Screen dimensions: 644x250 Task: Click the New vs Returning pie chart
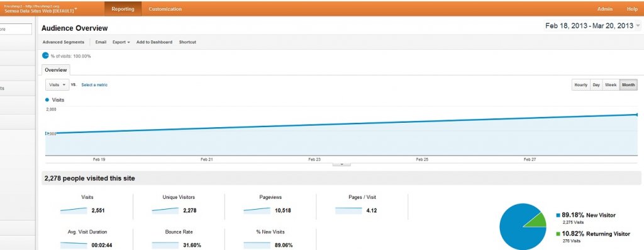tap(523, 227)
